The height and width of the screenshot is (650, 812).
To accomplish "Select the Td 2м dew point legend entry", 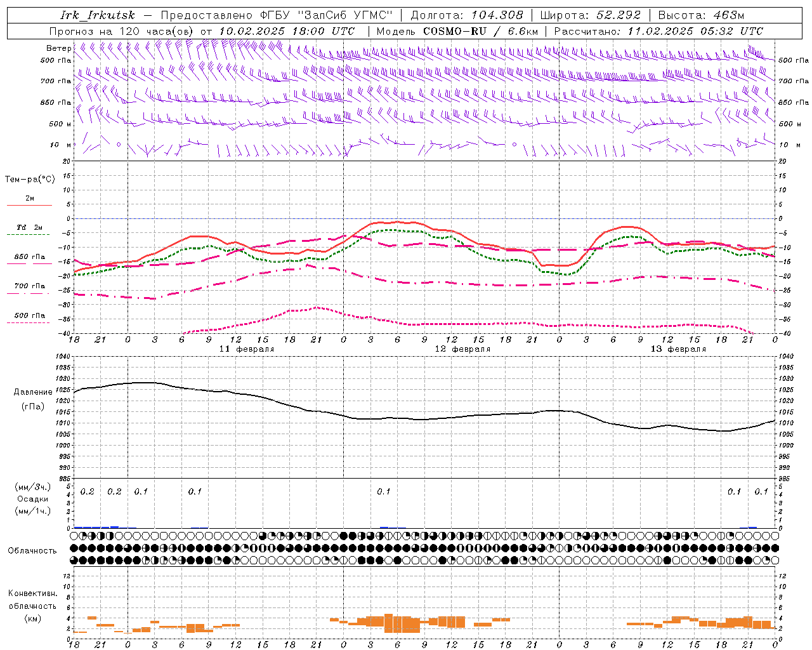I will click(x=29, y=227).
